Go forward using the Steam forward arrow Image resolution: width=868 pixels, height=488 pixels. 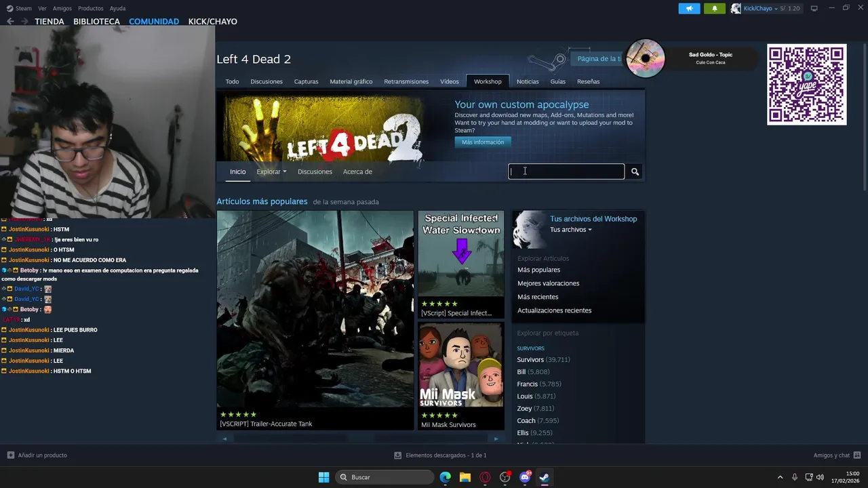pos(24,22)
